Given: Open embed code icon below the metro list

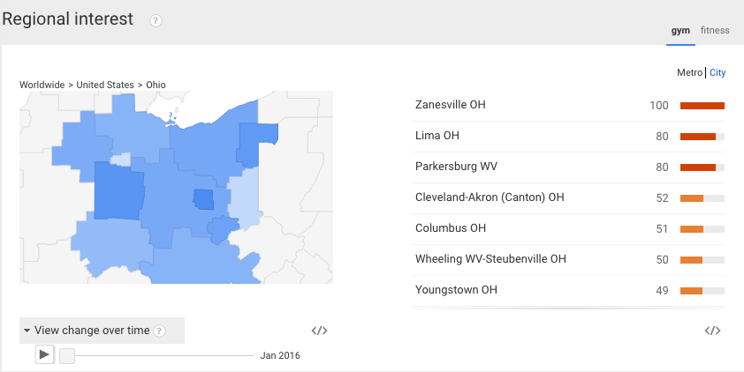Looking at the screenshot, I should click(x=713, y=331).
